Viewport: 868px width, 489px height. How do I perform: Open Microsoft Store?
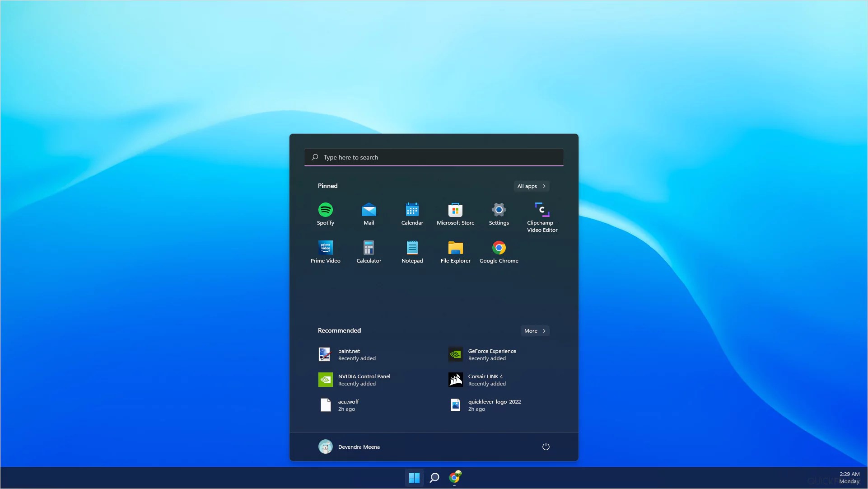455,214
